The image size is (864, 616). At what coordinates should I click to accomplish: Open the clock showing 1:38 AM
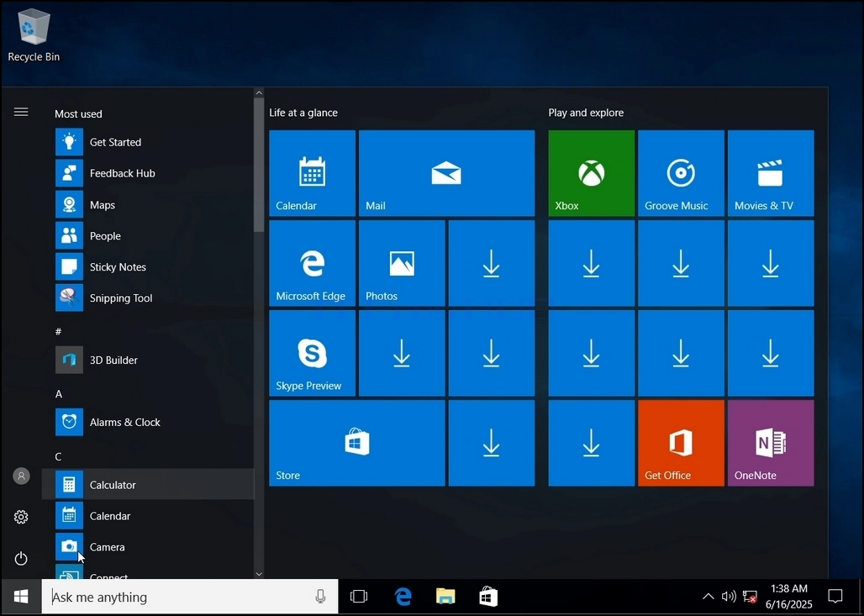coord(789,597)
